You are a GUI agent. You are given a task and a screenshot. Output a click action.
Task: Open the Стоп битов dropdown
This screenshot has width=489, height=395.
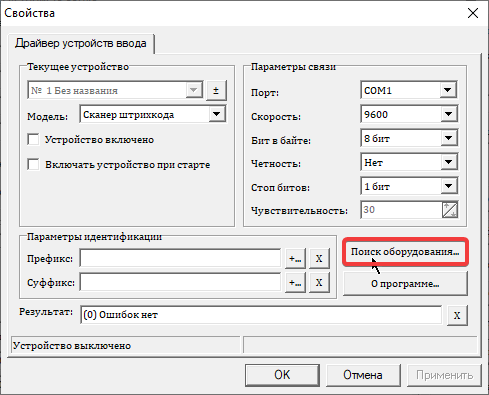[449, 186]
